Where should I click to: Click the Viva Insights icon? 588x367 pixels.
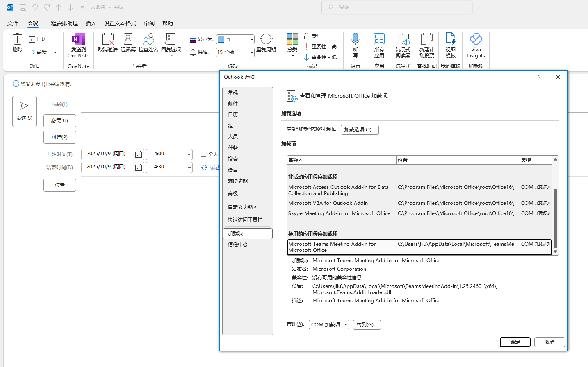coord(476,40)
